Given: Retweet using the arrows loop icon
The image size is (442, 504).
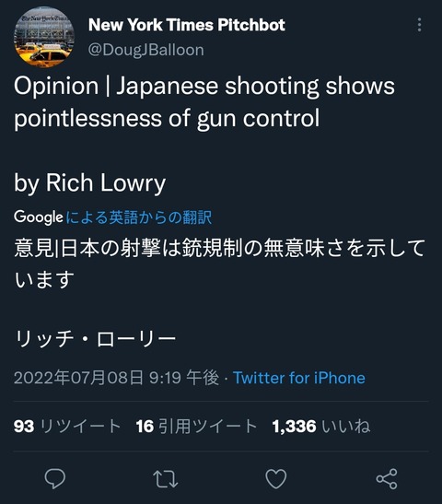Looking at the screenshot, I should click(x=166, y=479).
